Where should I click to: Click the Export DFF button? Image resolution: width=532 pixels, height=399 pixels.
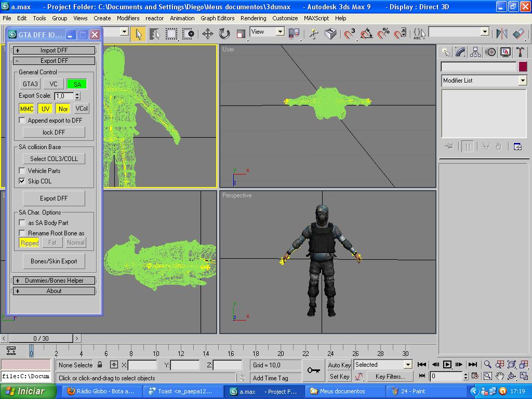click(x=54, y=198)
